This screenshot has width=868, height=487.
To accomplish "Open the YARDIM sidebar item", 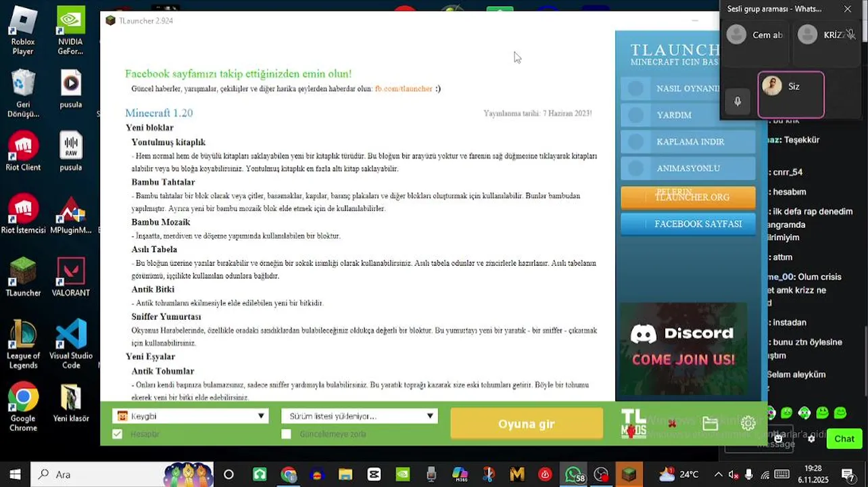I will (x=688, y=115).
